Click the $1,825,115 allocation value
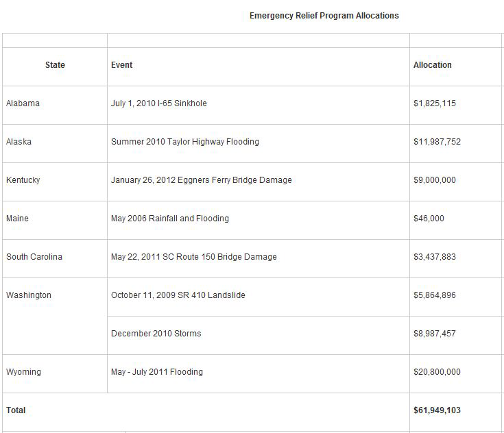Screen dimensions: 504x433 click(435, 103)
